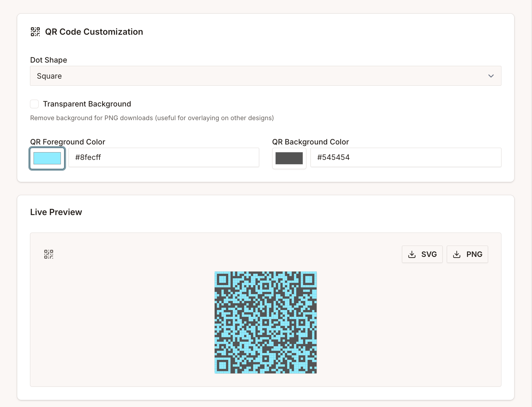
Task: Open the Dot Shape dropdown
Action: point(265,76)
